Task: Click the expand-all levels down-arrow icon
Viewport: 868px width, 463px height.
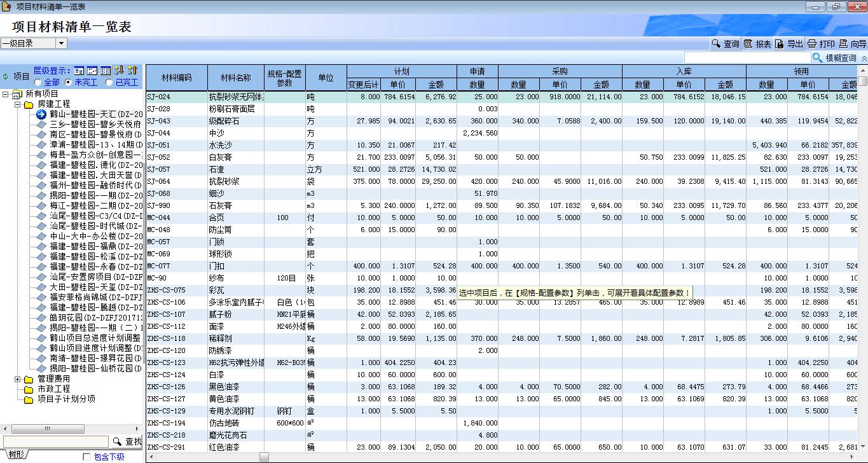Action: 119,71
